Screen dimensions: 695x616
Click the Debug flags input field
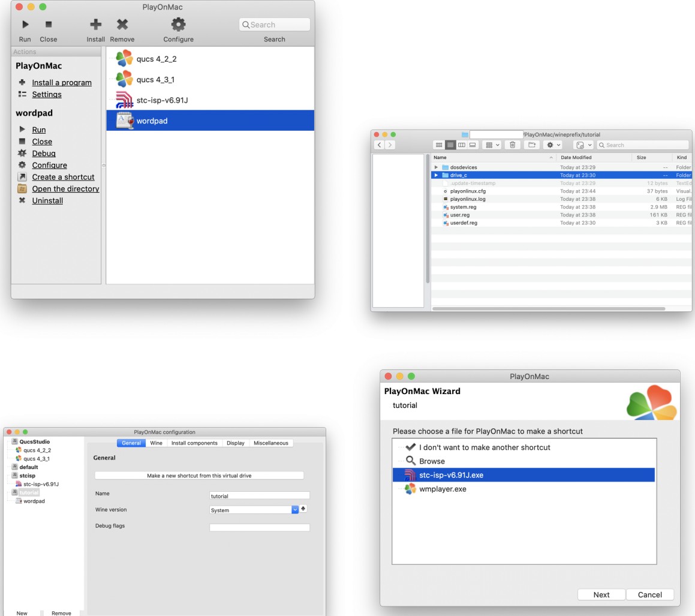pyautogui.click(x=259, y=527)
